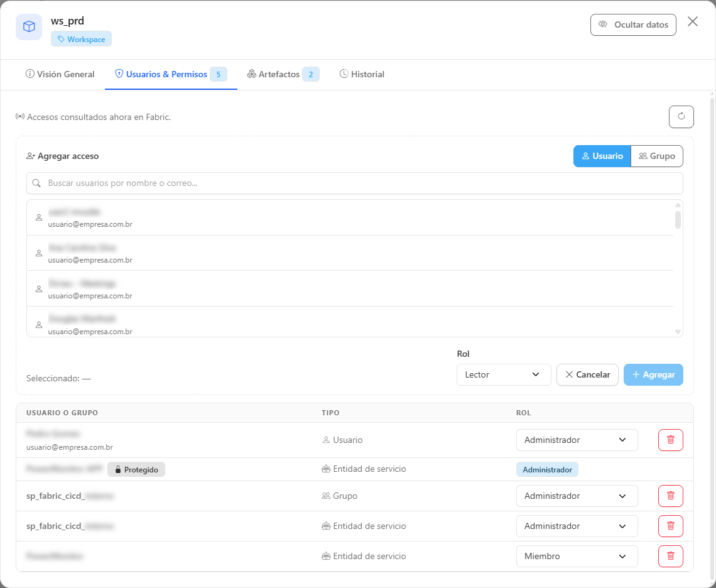716x588 pixels.
Task: Switch to the Artefactos tab
Action: point(283,75)
